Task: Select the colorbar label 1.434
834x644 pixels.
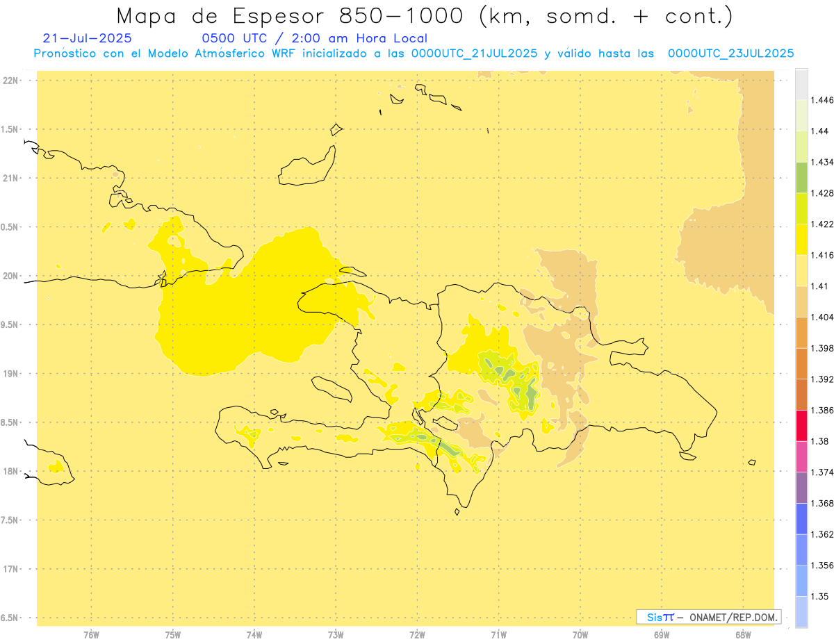Action: [x=822, y=162]
